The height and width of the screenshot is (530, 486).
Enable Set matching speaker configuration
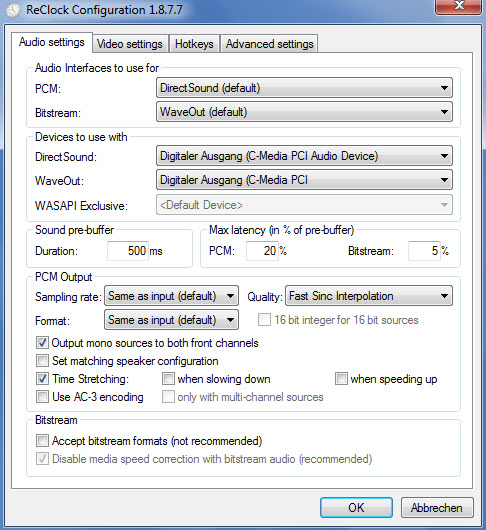click(x=42, y=361)
